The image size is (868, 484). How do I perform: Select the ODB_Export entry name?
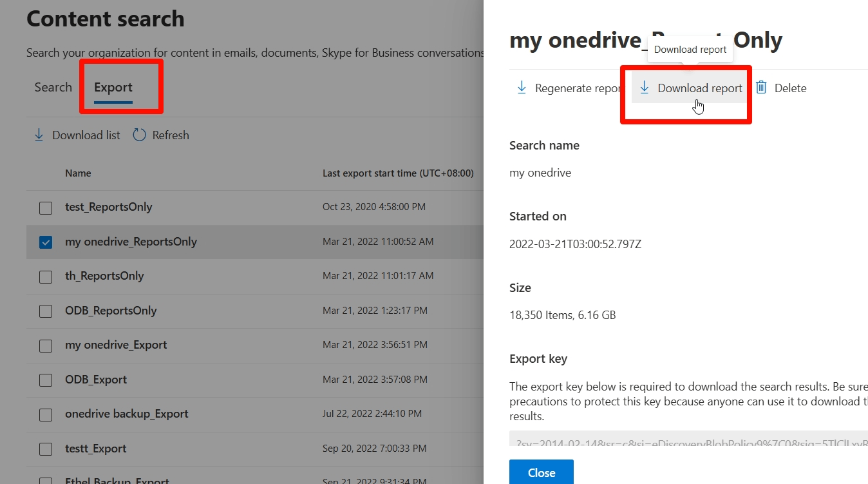pyautogui.click(x=96, y=380)
